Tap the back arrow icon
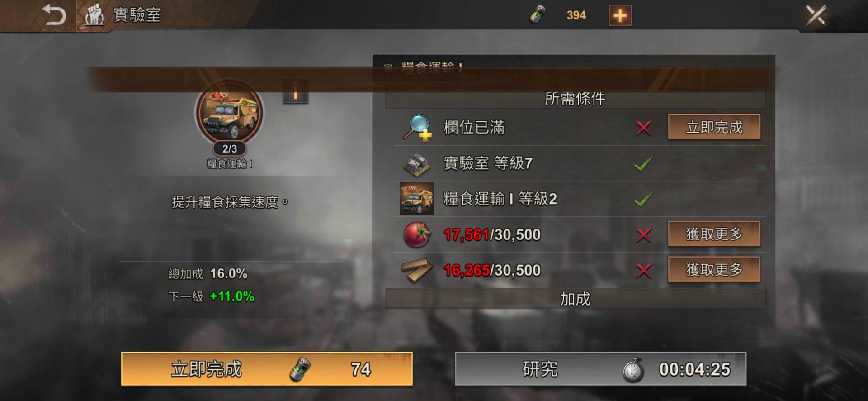Screen dimensions: 868x401 pos(54,15)
